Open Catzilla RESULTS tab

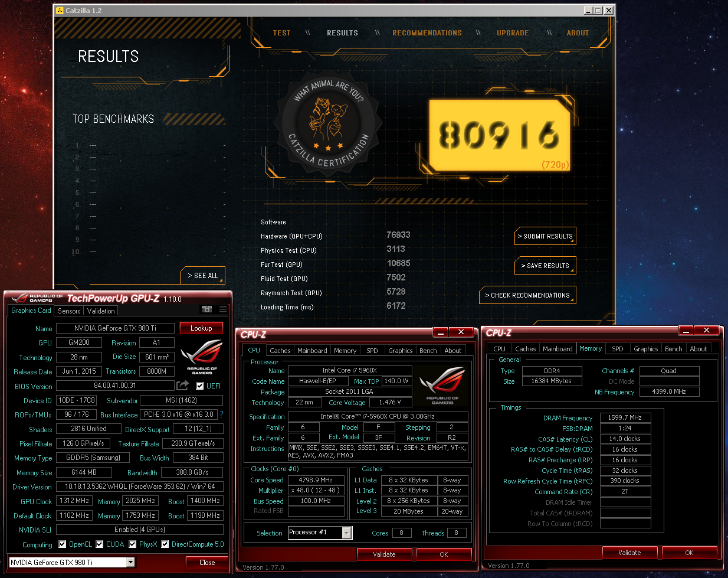342,33
